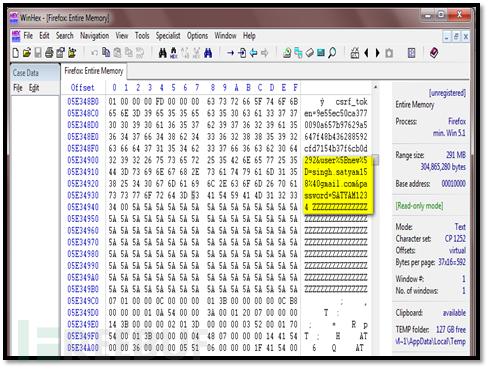Viewport: 489px width, 369px height.
Task: Navigate forward with the black right arrow
Action: tap(378, 53)
